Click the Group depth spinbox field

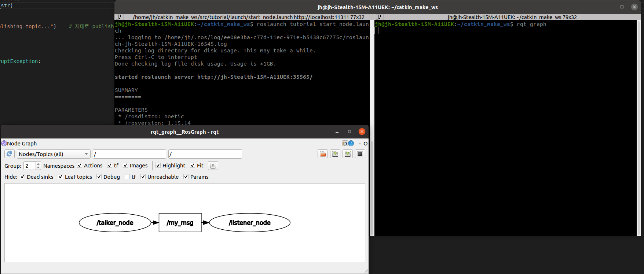30,166
